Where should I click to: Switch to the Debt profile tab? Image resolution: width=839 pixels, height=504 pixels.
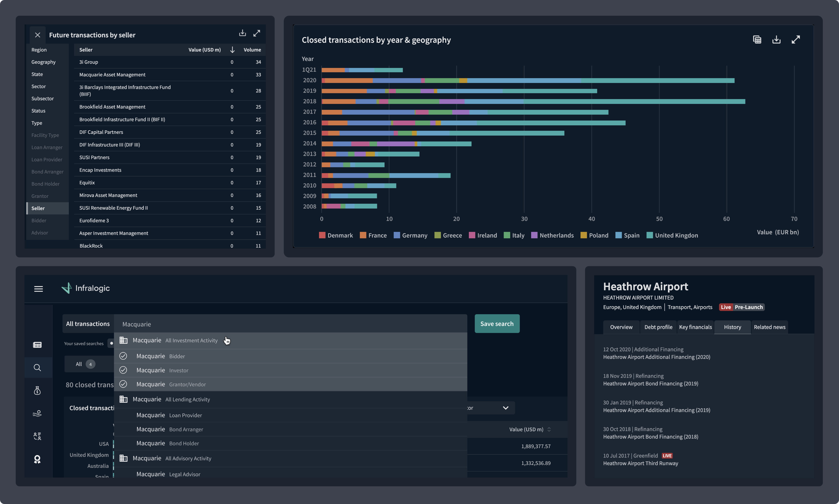(x=658, y=327)
